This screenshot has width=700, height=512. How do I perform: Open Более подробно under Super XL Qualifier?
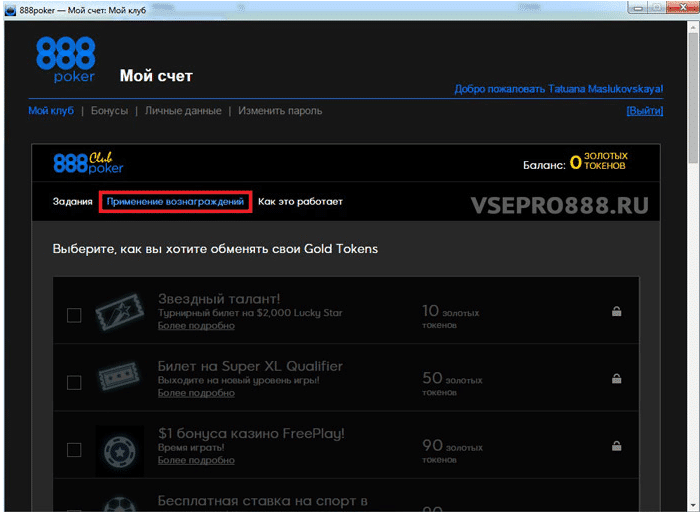coord(196,393)
